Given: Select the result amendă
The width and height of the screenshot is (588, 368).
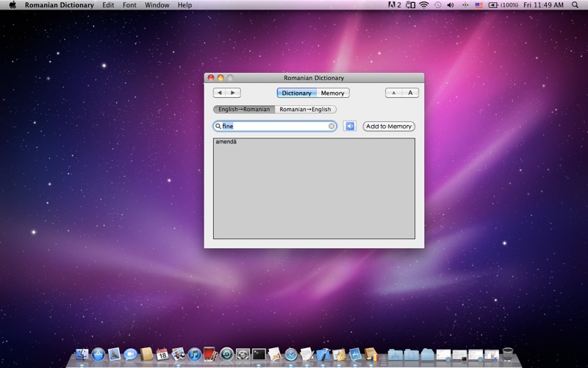Looking at the screenshot, I should tap(226, 141).
